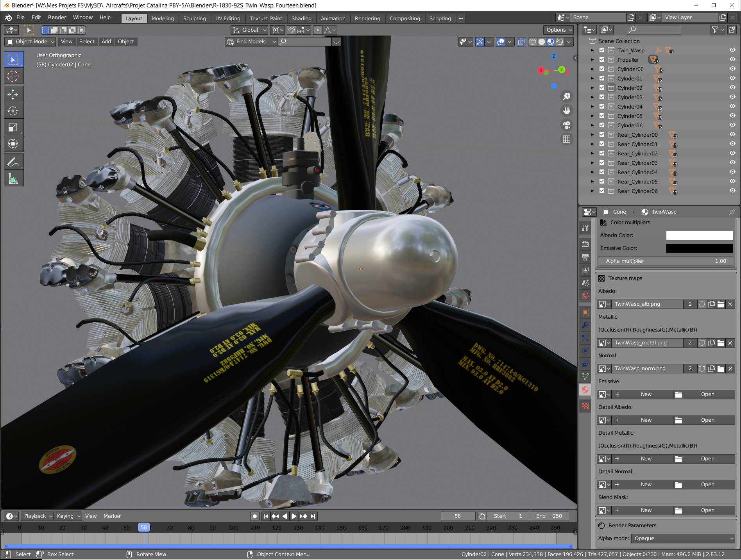741x560 pixels.
Task: Toggle camera view in viewport
Action: (x=566, y=125)
